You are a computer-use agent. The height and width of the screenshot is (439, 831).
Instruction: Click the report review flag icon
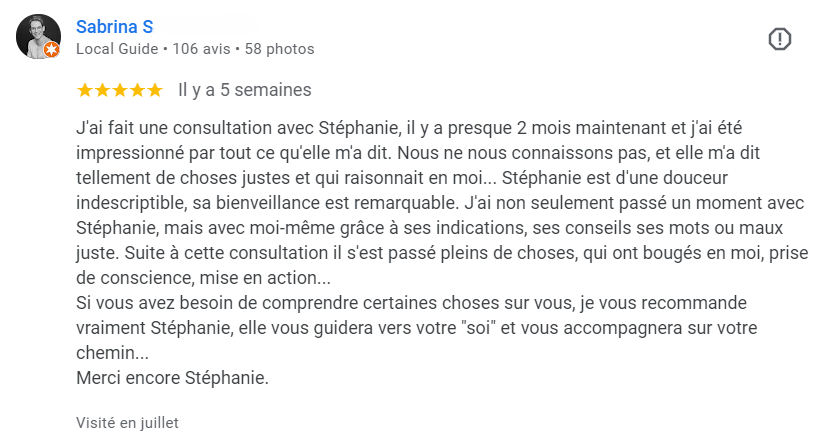point(779,39)
